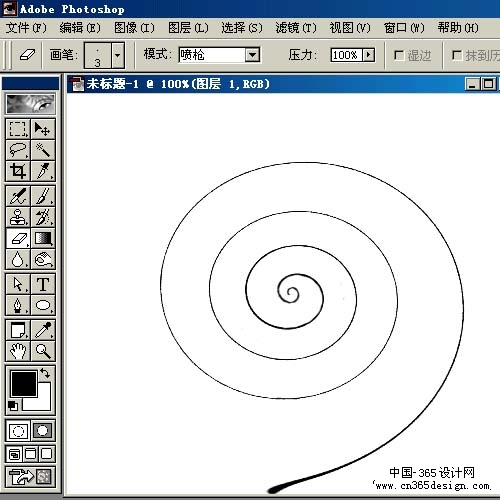
Task: Select the Gradient tool
Action: click(43, 238)
